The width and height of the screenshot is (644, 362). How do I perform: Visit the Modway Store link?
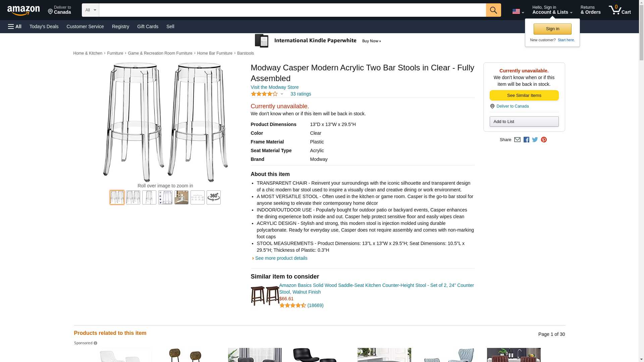click(x=274, y=87)
